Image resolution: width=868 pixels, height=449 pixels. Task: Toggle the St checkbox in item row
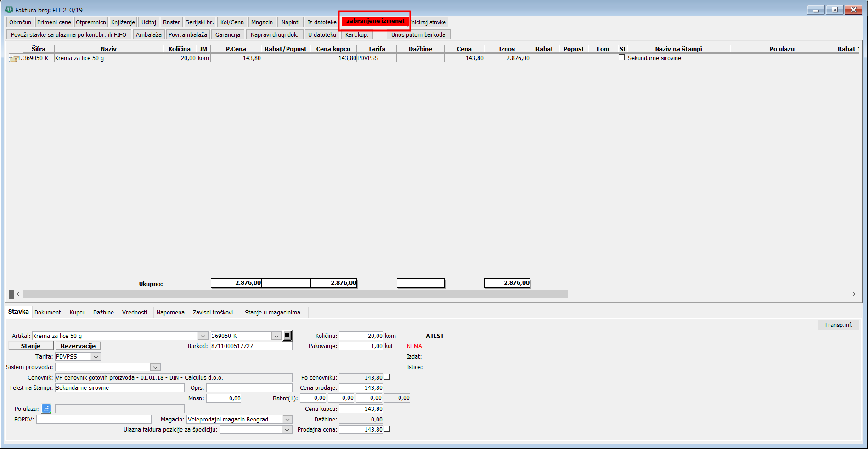pos(621,57)
